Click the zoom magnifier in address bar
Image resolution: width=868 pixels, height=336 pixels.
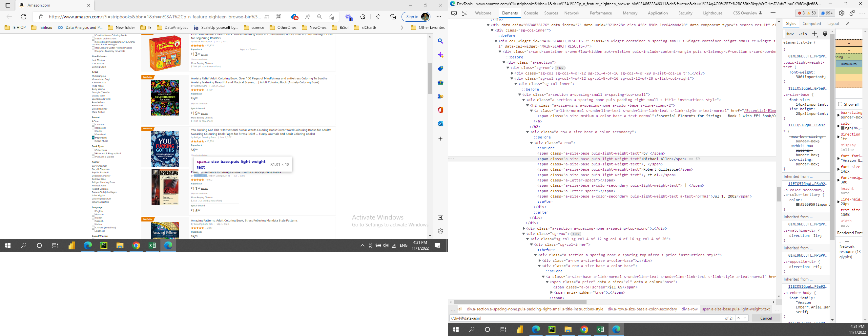click(320, 16)
